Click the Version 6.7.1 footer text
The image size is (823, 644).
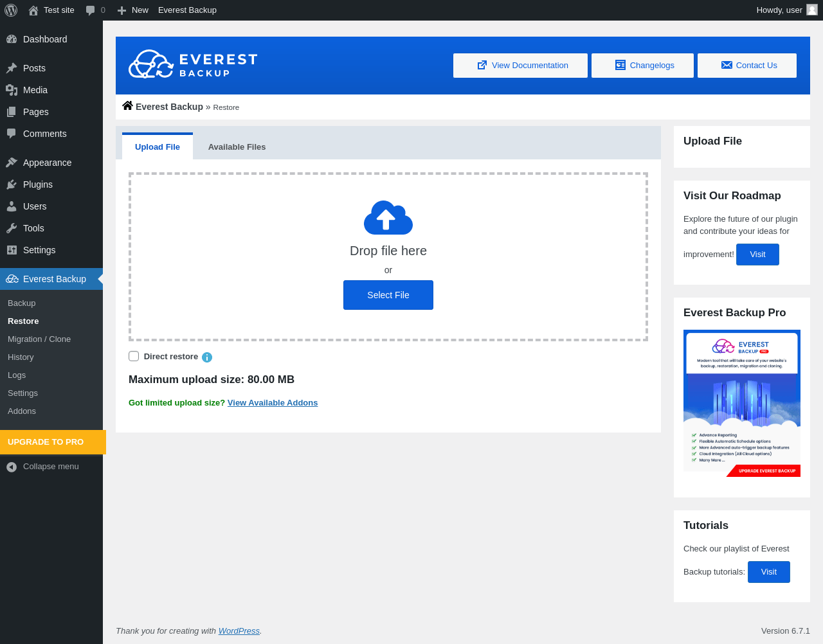[x=786, y=631]
